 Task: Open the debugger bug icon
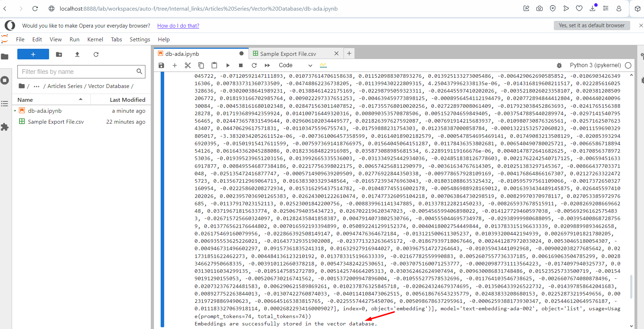coord(559,65)
